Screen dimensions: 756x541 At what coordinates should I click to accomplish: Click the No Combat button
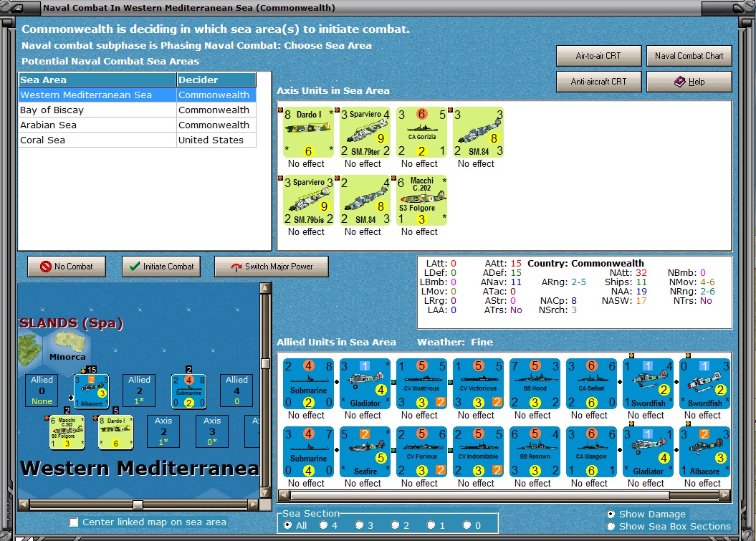pyautogui.click(x=67, y=266)
